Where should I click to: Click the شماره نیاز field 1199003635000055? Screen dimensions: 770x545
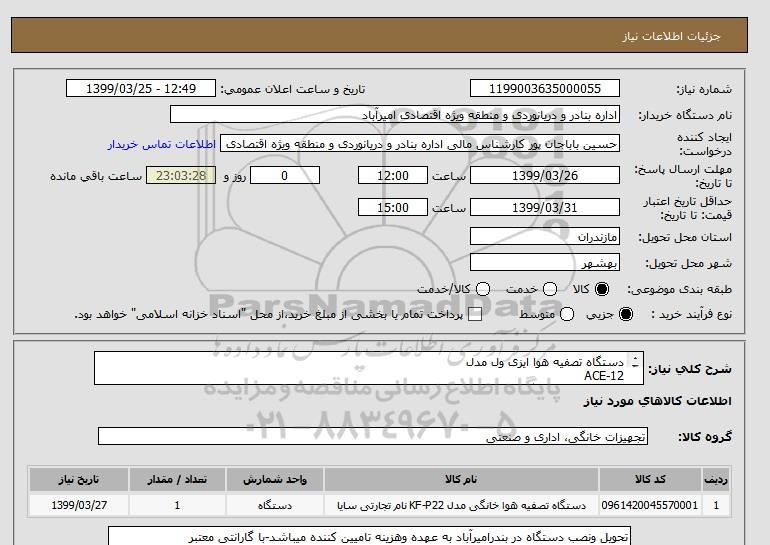pyautogui.click(x=545, y=88)
